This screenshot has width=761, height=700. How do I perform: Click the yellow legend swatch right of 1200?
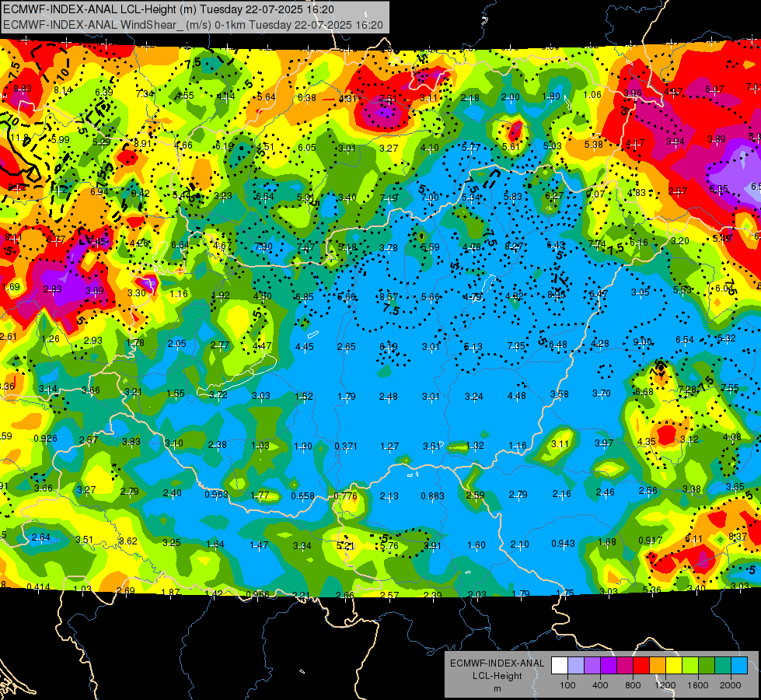point(674,666)
